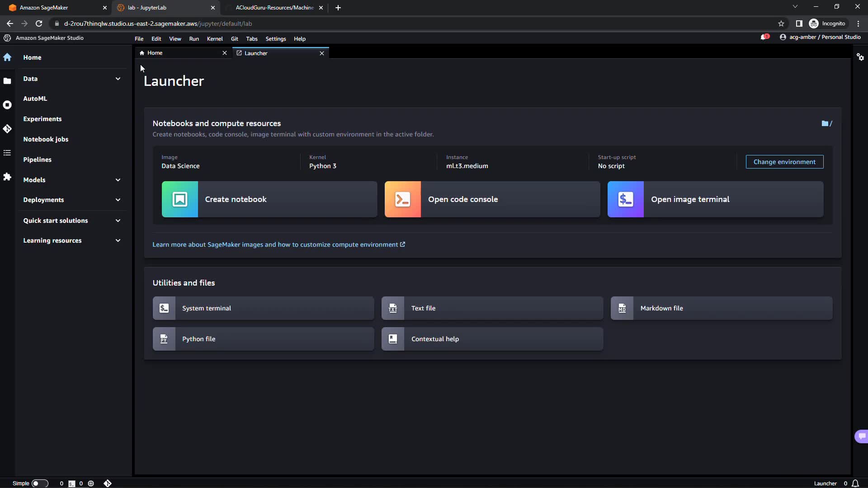Viewport: 868px width, 488px height.
Task: Click the purple chat feedback bubble icon
Action: coord(861,436)
